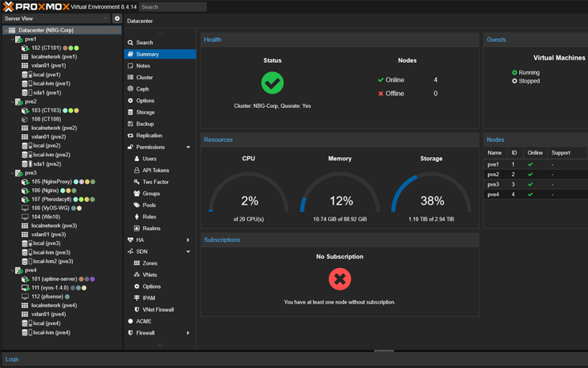Click the search field in header
Screen dimensions: 588x368
pyautogui.click(x=172, y=7)
